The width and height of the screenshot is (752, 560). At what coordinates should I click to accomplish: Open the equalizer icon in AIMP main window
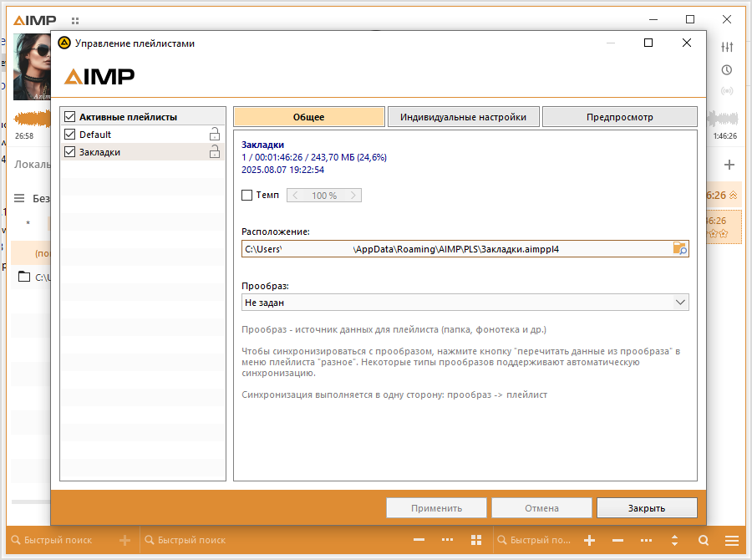tap(727, 47)
